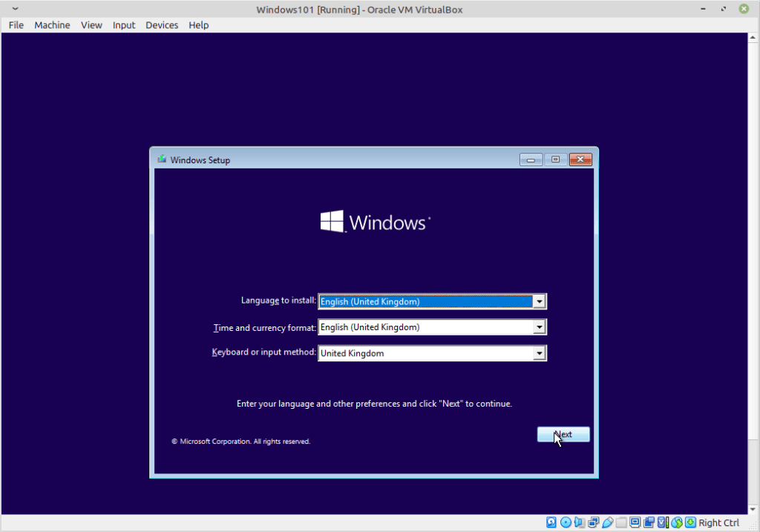The image size is (760, 532).
Task: Open the View menu
Action: tap(91, 24)
